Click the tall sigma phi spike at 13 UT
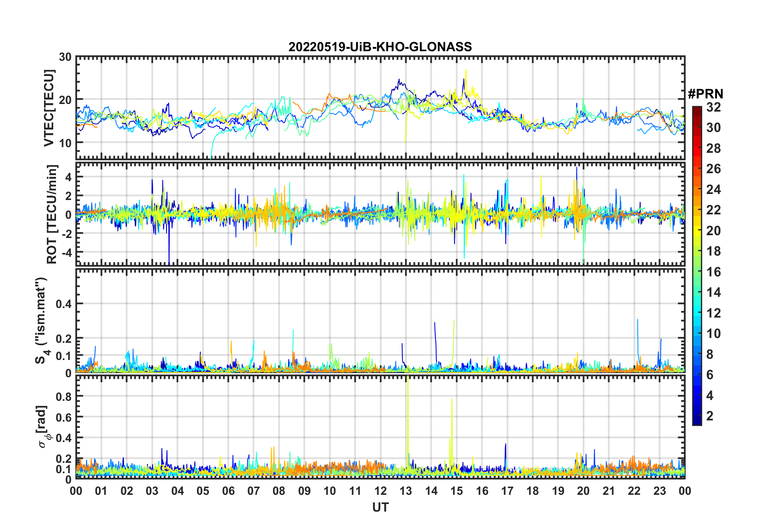The width and height of the screenshot is (761, 532). pyautogui.click(x=408, y=420)
